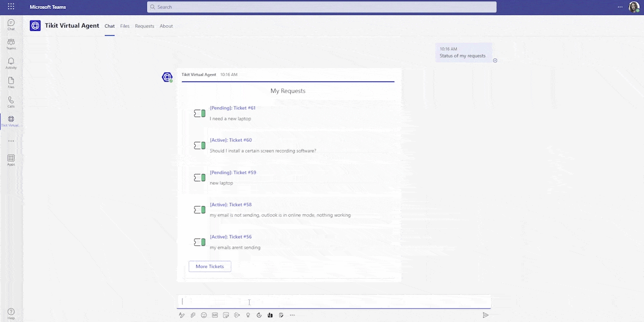Click text 'my emails arent sending'
The height and width of the screenshot is (322, 644).
coord(235,248)
